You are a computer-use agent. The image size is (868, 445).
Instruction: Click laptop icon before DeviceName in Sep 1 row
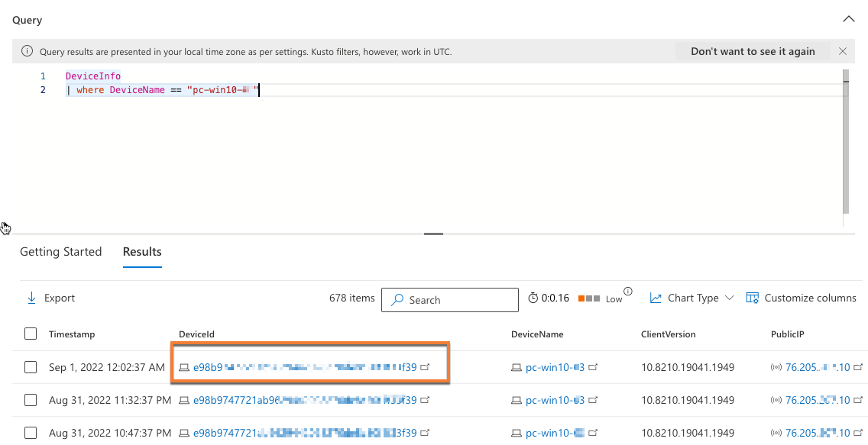click(516, 367)
